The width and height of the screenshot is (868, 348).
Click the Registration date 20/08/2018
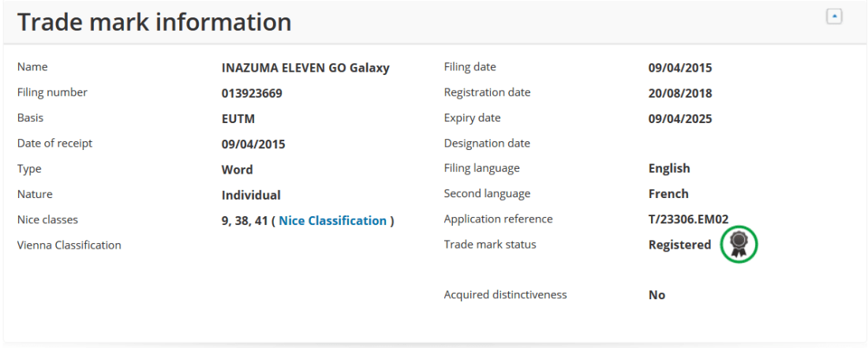click(x=680, y=93)
